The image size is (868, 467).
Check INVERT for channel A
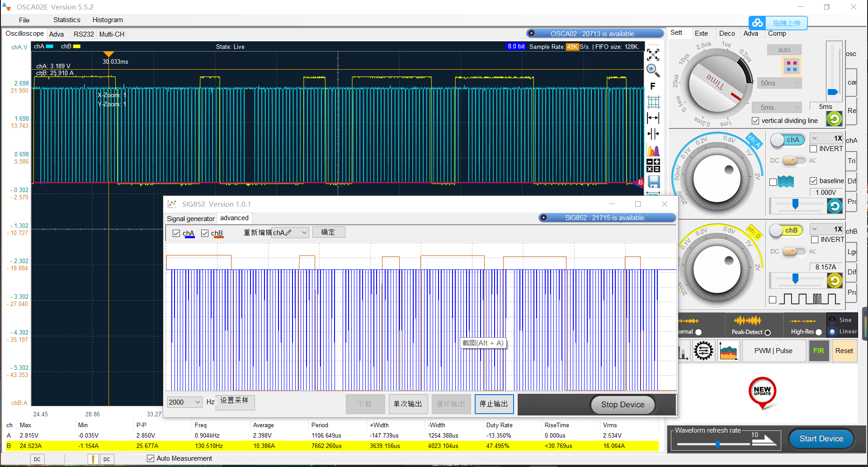tap(813, 149)
